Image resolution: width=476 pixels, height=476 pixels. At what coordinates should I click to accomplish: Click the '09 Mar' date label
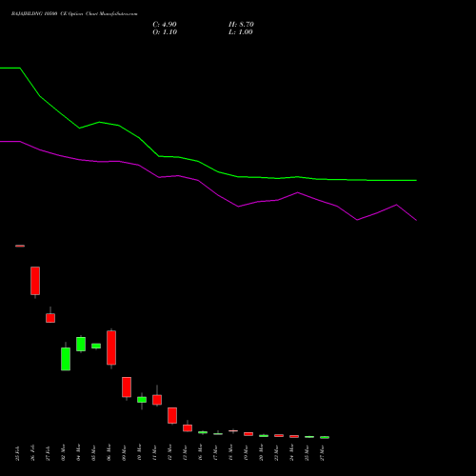[x=124, y=452]
